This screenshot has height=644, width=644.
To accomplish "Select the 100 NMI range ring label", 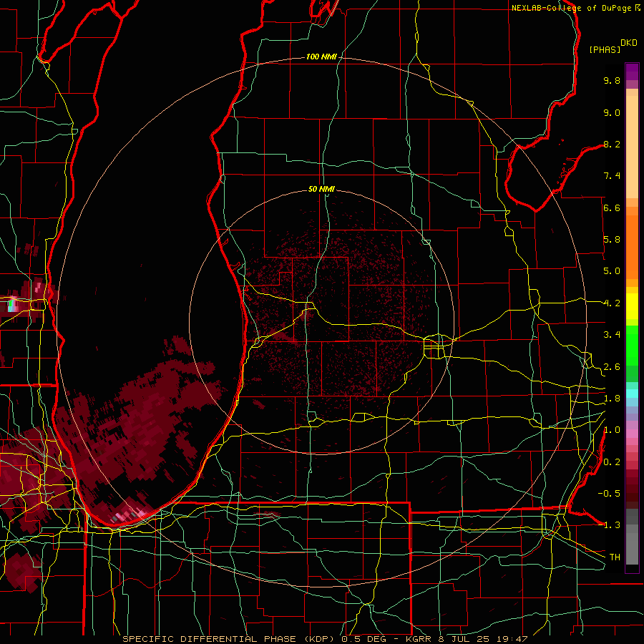I will (321, 57).
